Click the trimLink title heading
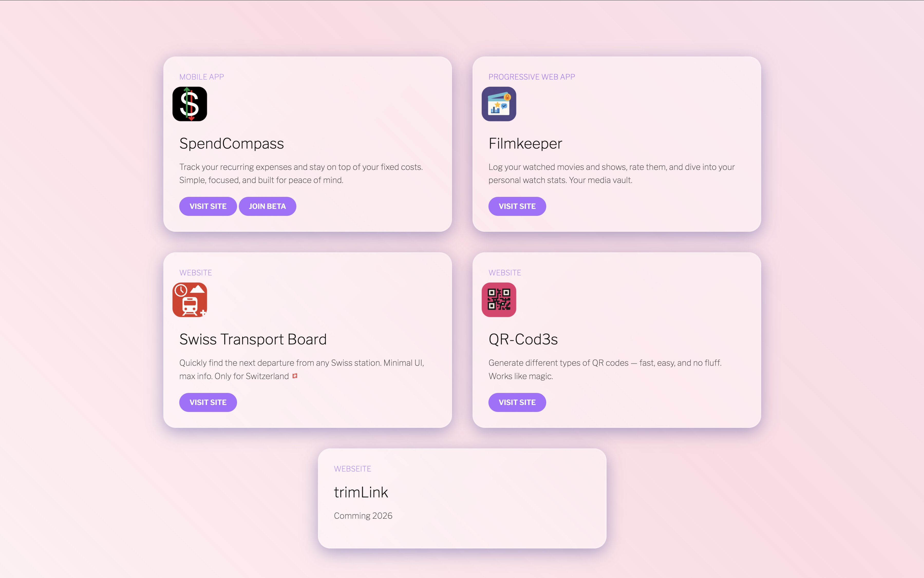The image size is (924, 578). 361,492
